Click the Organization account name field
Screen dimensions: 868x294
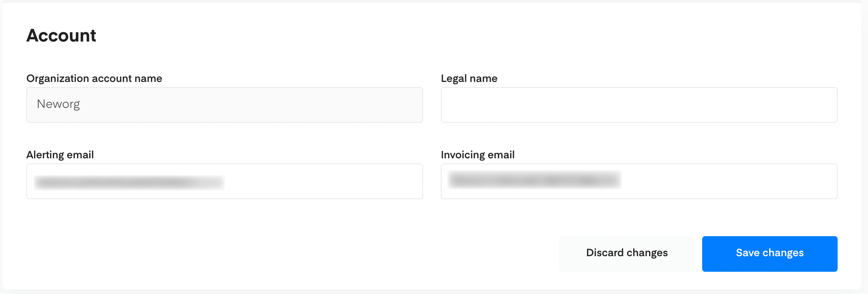point(224,105)
